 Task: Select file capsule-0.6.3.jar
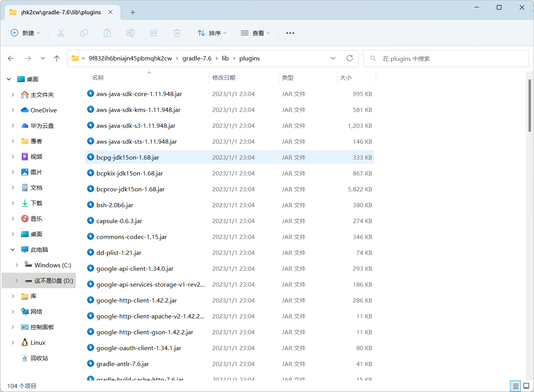229,221
